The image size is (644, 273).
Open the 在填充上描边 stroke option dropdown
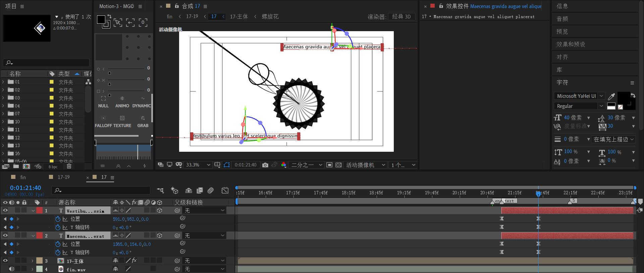coord(613,139)
